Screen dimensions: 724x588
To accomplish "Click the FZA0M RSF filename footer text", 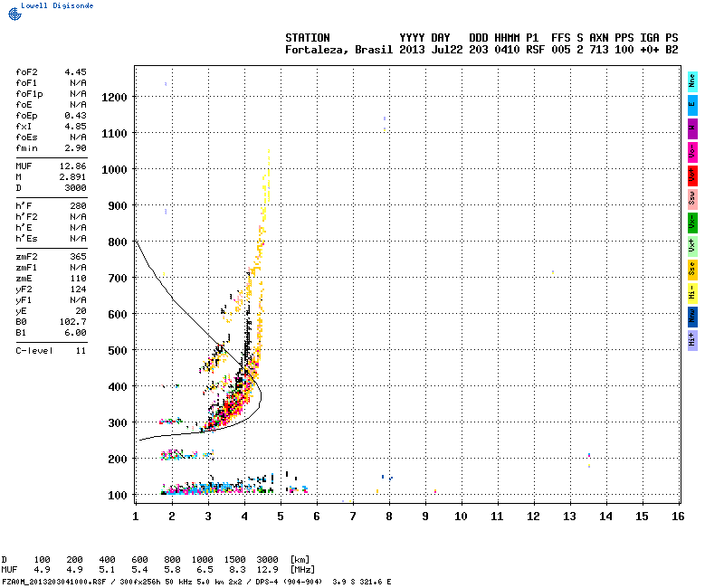I will [x=54, y=582].
